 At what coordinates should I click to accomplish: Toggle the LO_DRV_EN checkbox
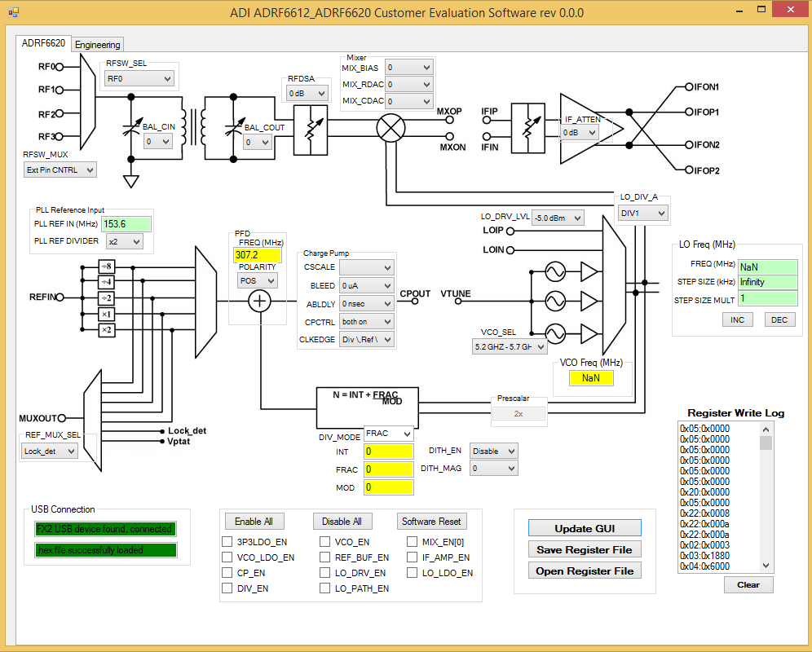click(324, 573)
